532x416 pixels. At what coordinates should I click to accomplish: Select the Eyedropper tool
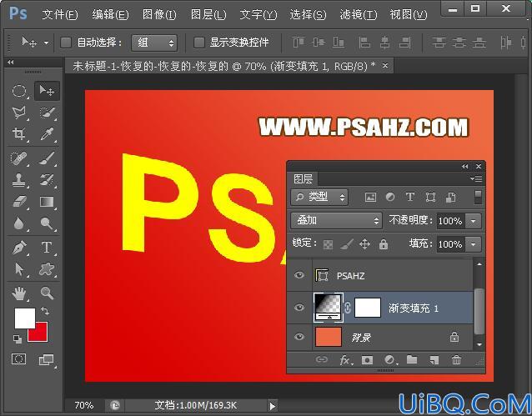tap(47, 133)
